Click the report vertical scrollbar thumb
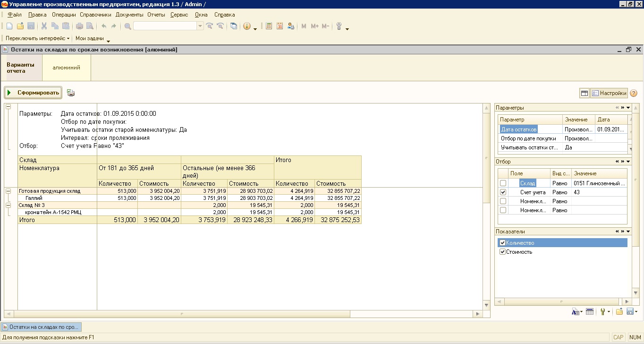The height and width of the screenshot is (344, 644). 487,158
